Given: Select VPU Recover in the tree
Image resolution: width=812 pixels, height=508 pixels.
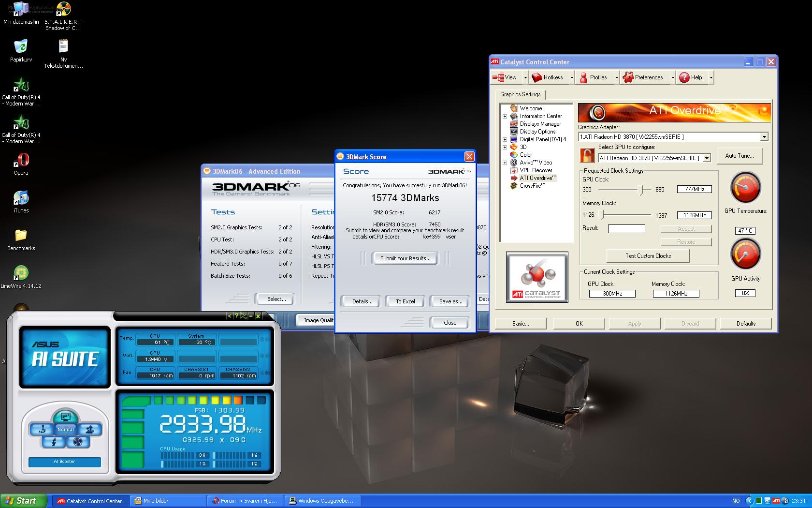Looking at the screenshot, I should click(536, 170).
